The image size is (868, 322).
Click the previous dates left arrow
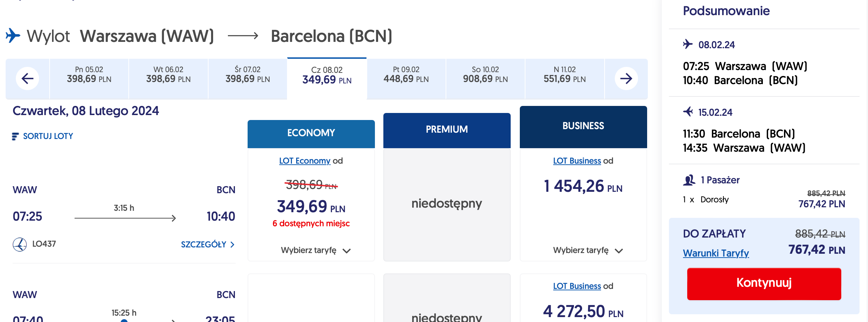click(x=27, y=78)
